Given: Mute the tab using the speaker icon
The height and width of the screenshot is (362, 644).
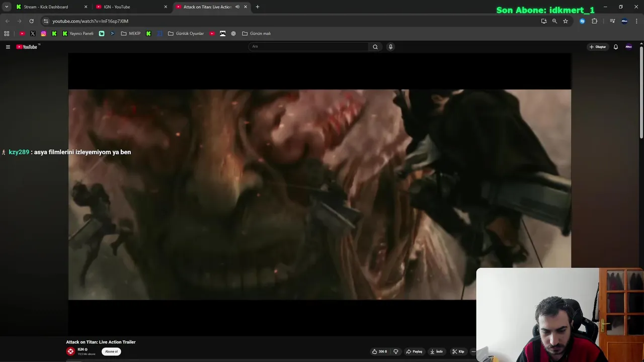Looking at the screenshot, I should pos(237,7).
